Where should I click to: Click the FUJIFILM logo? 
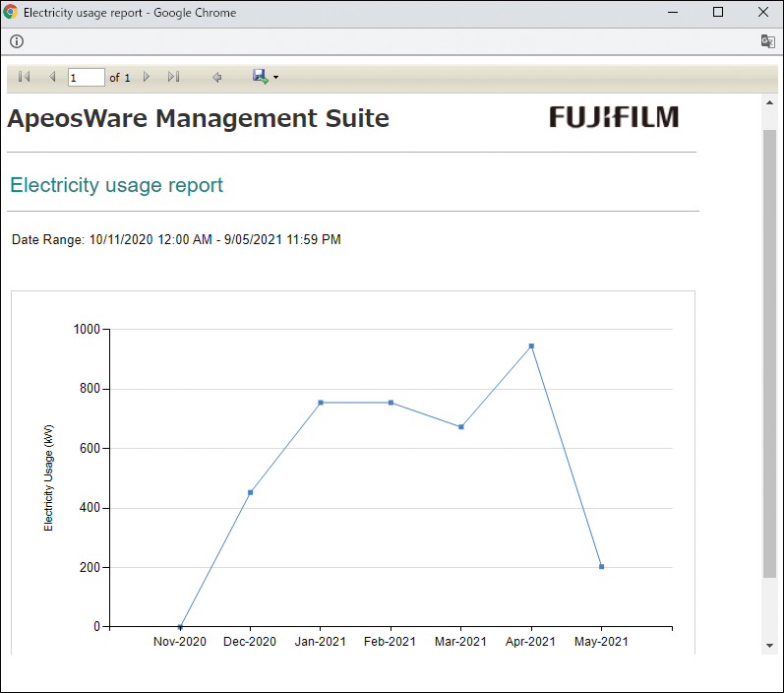[614, 117]
